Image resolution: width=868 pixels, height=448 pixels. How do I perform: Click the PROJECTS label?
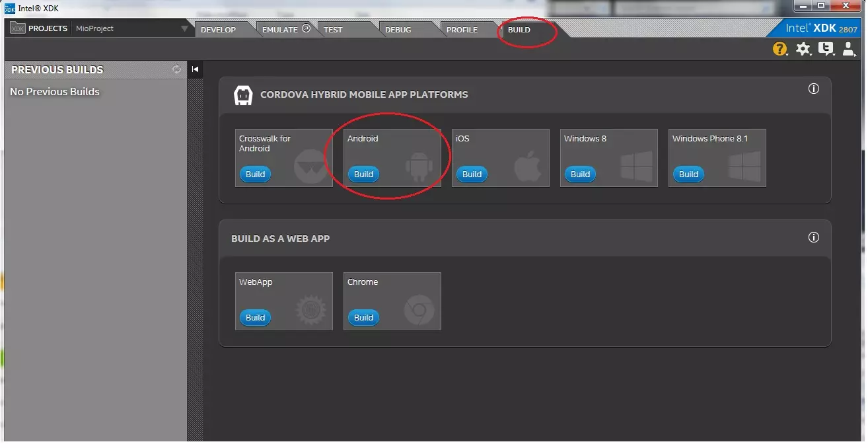pyautogui.click(x=48, y=28)
